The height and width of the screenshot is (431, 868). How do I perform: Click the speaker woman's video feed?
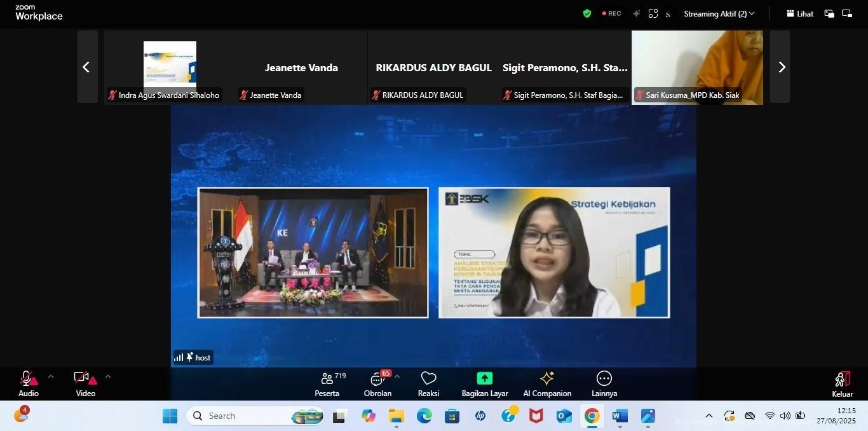[554, 252]
